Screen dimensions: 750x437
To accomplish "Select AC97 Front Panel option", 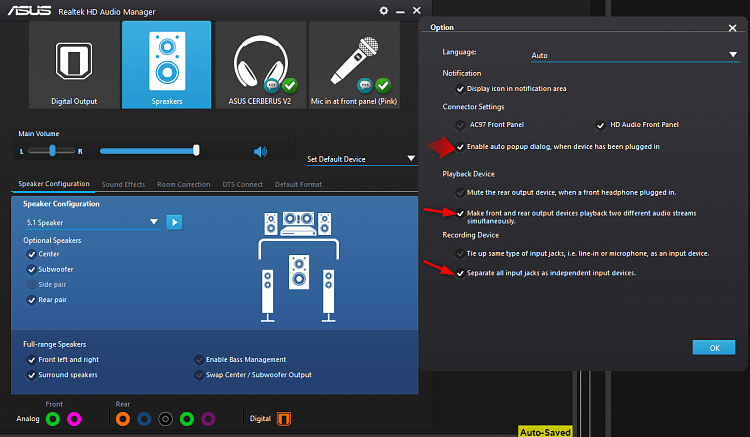I will (x=460, y=125).
